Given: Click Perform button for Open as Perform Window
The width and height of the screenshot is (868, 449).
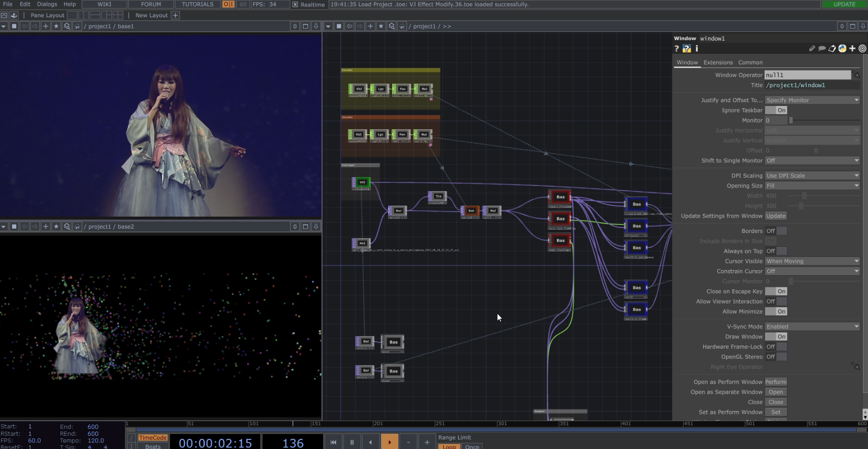Looking at the screenshot, I should (x=776, y=382).
